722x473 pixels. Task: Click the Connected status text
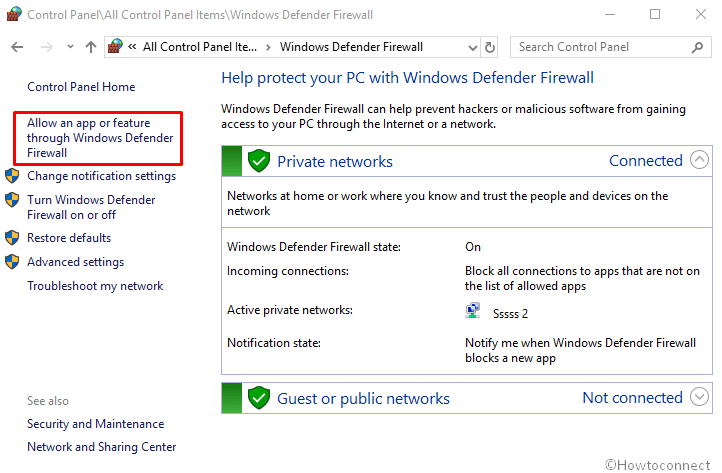pos(646,161)
